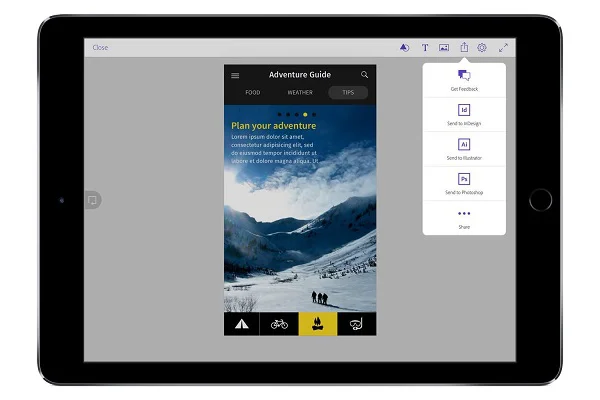Choose Send to InDesign
Screen dimensions: 600x400
[464, 115]
